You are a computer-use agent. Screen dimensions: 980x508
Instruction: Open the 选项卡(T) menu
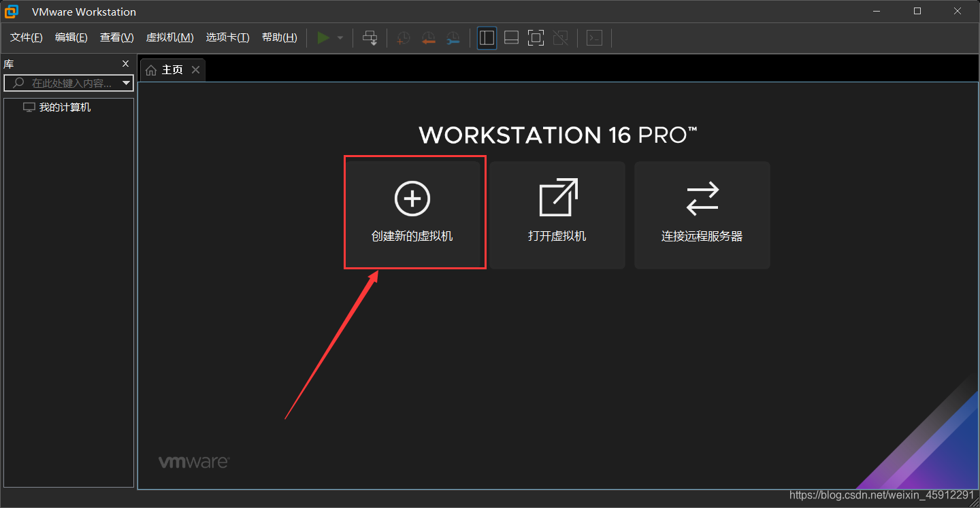tap(228, 37)
